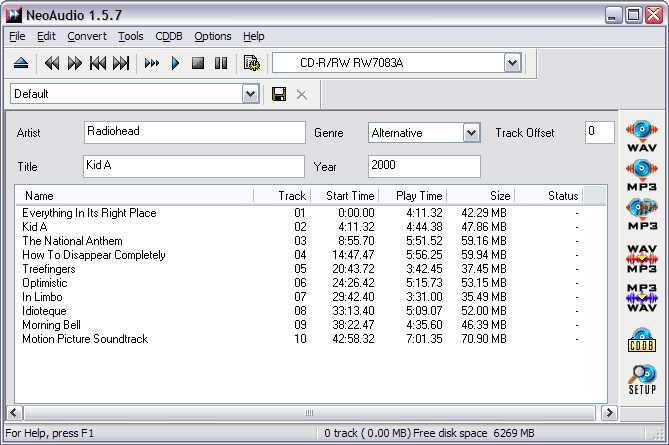Open the Edit menu

(46, 36)
